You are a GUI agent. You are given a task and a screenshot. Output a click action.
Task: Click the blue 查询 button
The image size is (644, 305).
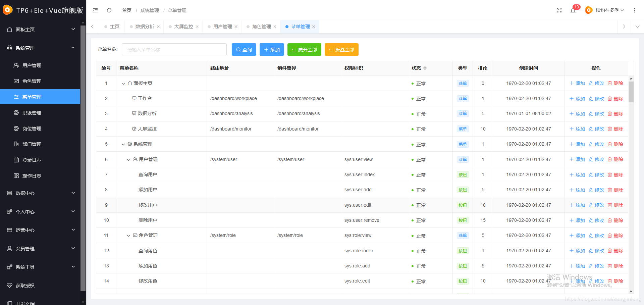[x=244, y=50]
